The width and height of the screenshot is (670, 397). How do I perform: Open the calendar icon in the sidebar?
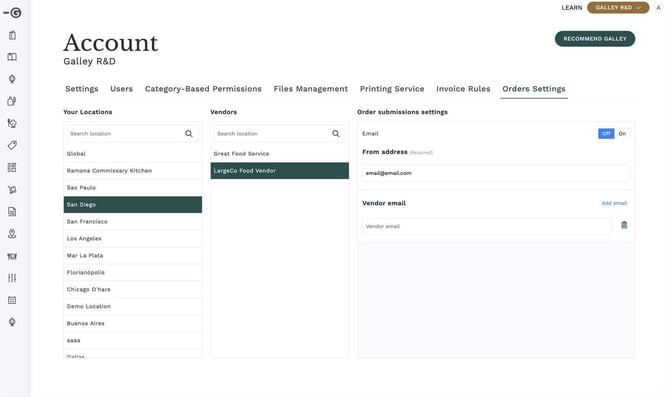point(12,300)
